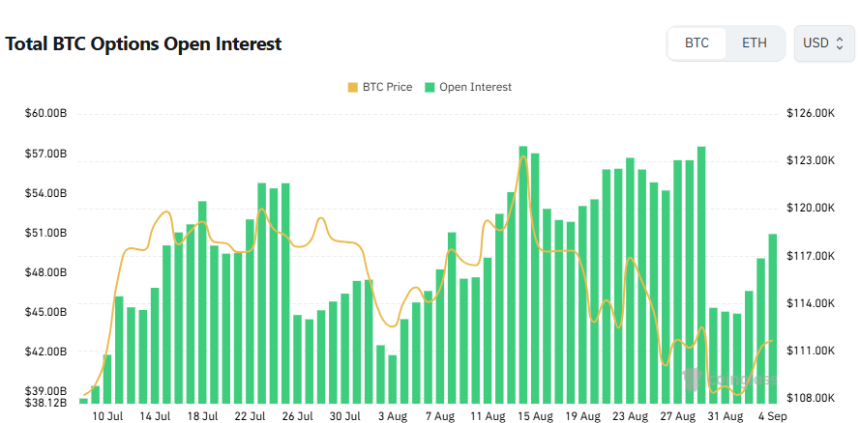Image resolution: width=860 pixels, height=423 pixels.
Task: Open the USD currency dropdown
Action: click(824, 43)
